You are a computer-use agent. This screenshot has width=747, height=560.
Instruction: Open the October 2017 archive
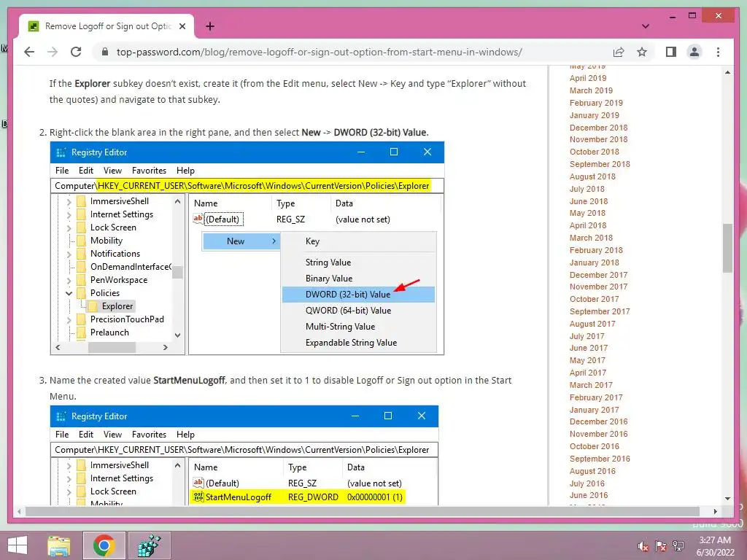[594, 299]
